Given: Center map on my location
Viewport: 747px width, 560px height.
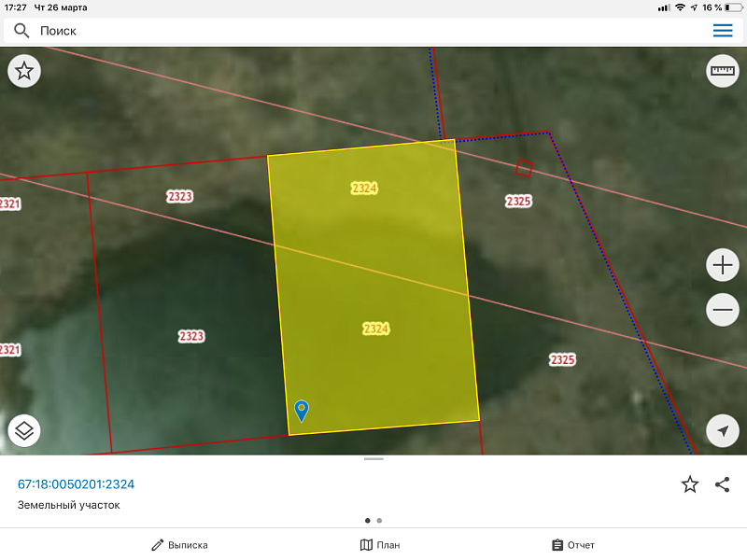Looking at the screenshot, I should coord(723,430).
